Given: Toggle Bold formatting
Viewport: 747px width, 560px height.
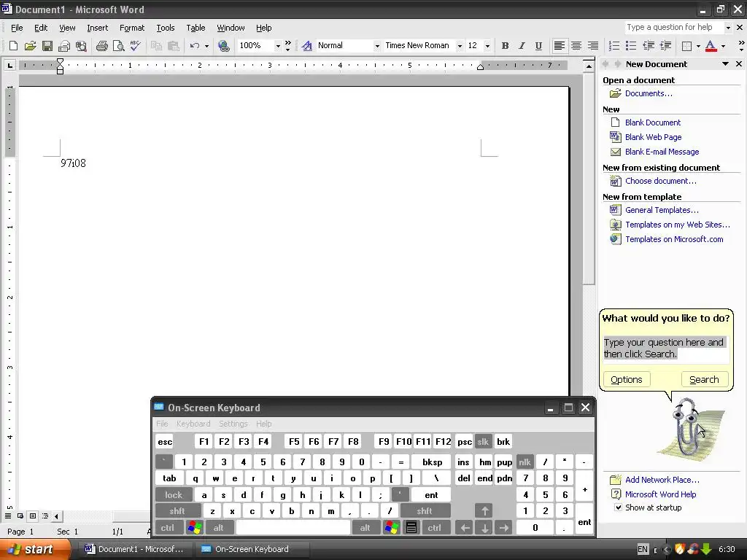Looking at the screenshot, I should pos(505,46).
